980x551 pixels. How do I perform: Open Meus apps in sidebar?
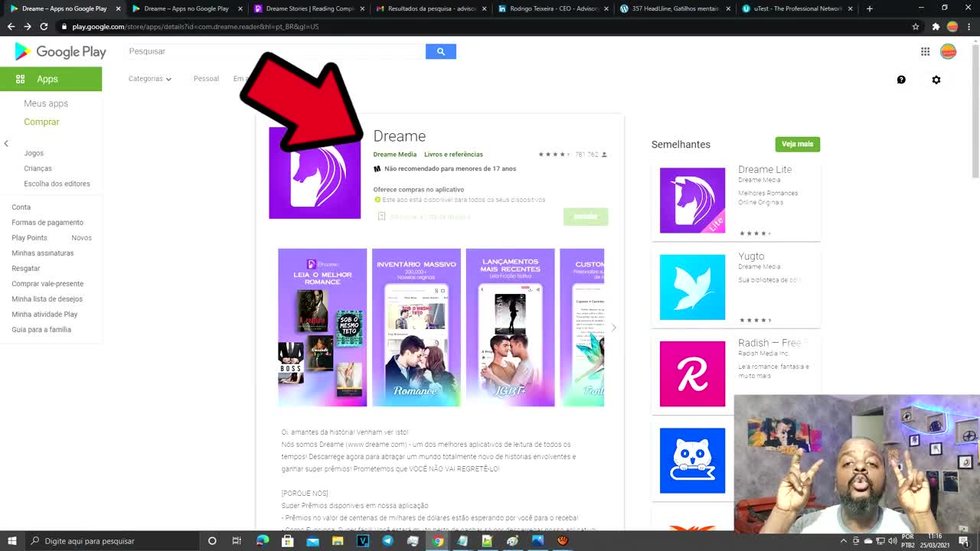click(x=46, y=103)
